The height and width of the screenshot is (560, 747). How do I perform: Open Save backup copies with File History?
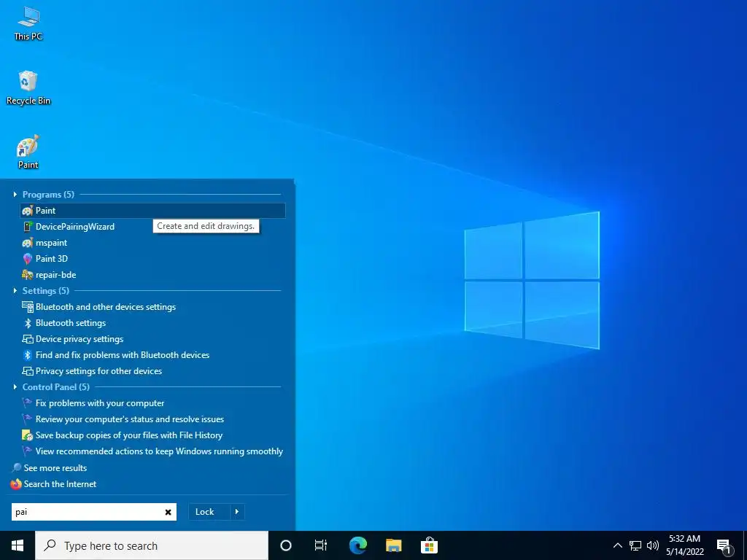pyautogui.click(x=153, y=435)
